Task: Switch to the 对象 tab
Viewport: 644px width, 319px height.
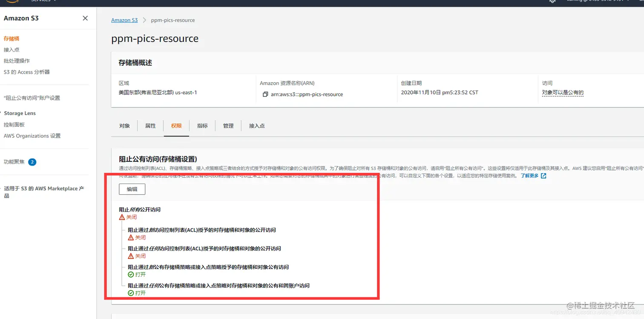Action: tap(124, 126)
